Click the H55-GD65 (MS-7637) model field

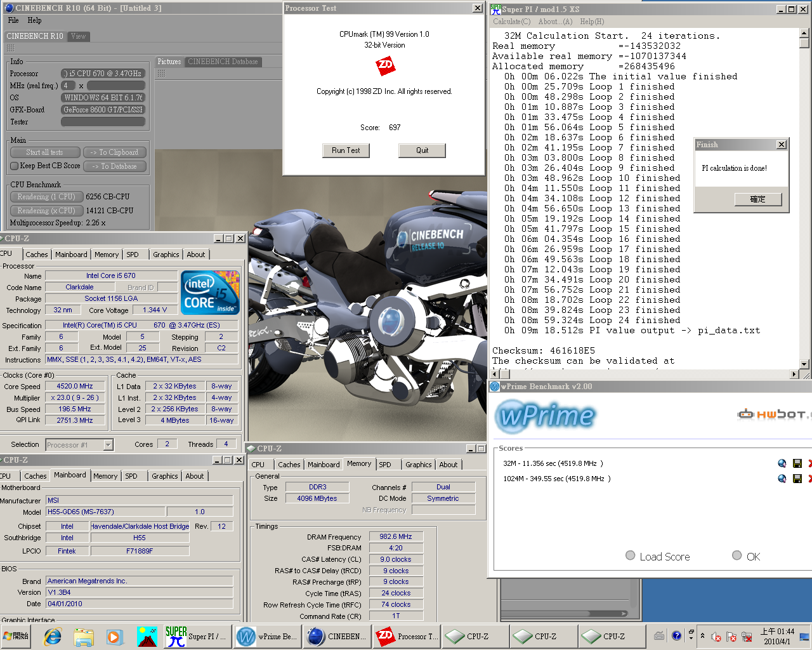click(105, 512)
